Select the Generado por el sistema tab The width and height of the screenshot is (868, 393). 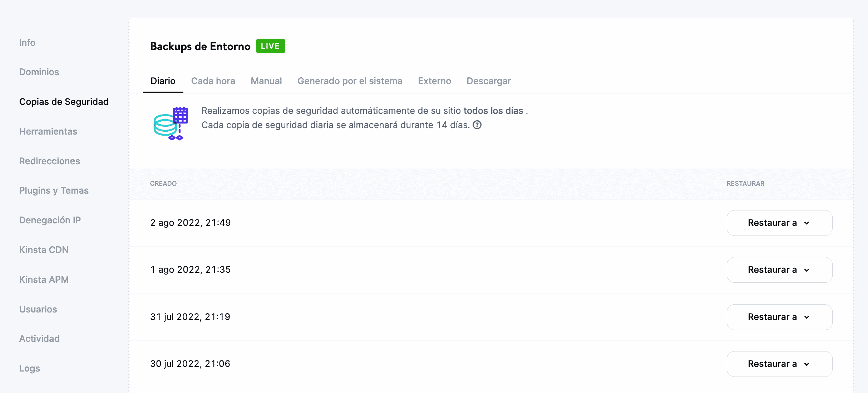(350, 81)
